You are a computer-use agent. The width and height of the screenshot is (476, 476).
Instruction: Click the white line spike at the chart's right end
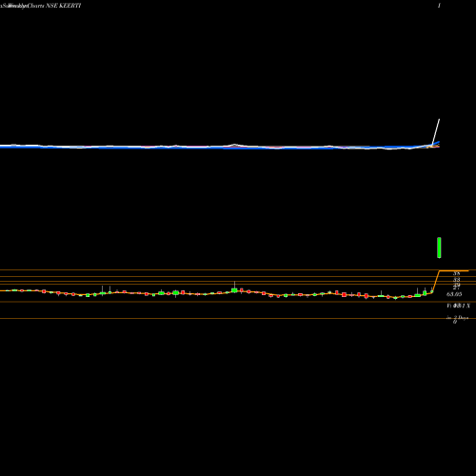pos(436,131)
